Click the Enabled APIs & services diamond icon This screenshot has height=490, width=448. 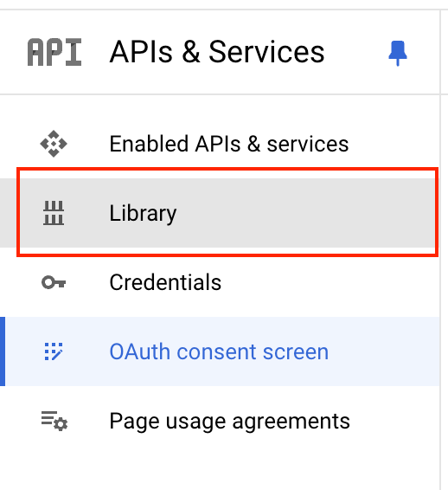tap(54, 144)
